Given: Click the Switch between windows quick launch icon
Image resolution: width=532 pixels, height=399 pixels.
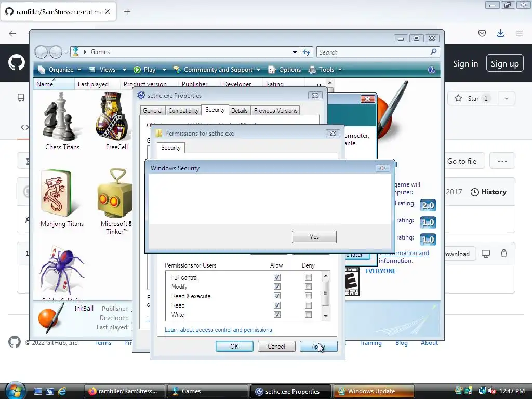Looking at the screenshot, I should pos(49,391).
